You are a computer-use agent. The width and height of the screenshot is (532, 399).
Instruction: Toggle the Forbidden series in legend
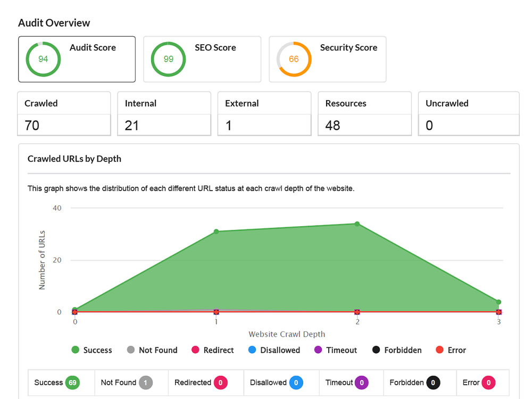(397, 350)
